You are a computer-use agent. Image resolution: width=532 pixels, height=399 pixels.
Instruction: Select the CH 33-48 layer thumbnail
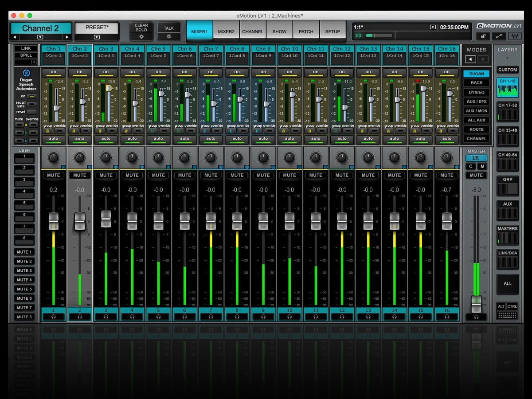tap(508, 137)
